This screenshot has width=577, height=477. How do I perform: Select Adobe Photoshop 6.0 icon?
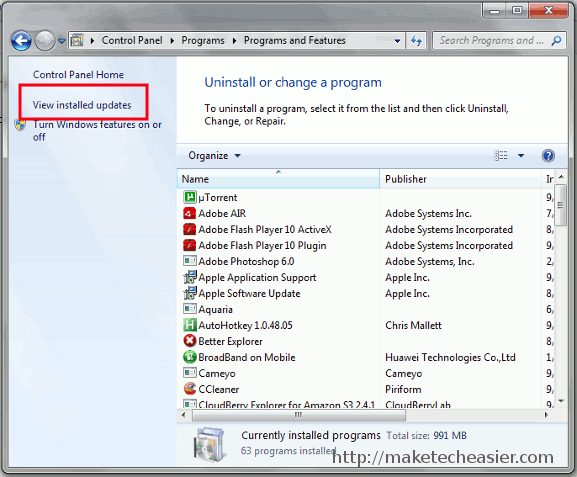tap(190, 261)
